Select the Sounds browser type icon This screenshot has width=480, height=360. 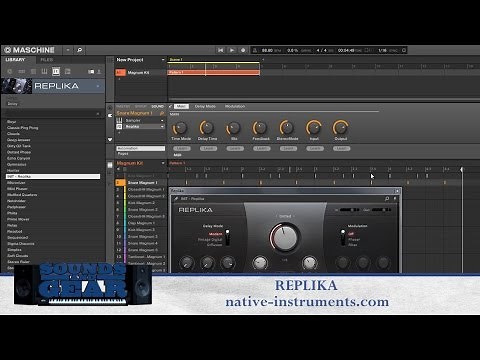[33, 71]
